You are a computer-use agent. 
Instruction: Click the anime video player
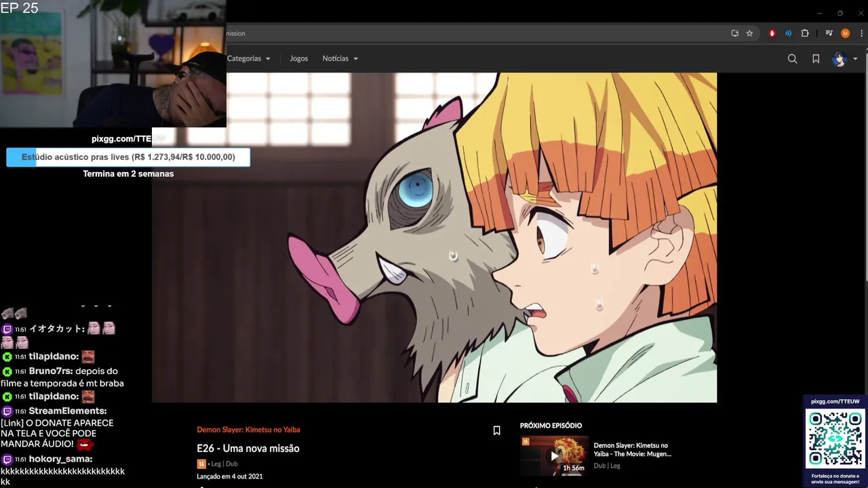click(434, 237)
